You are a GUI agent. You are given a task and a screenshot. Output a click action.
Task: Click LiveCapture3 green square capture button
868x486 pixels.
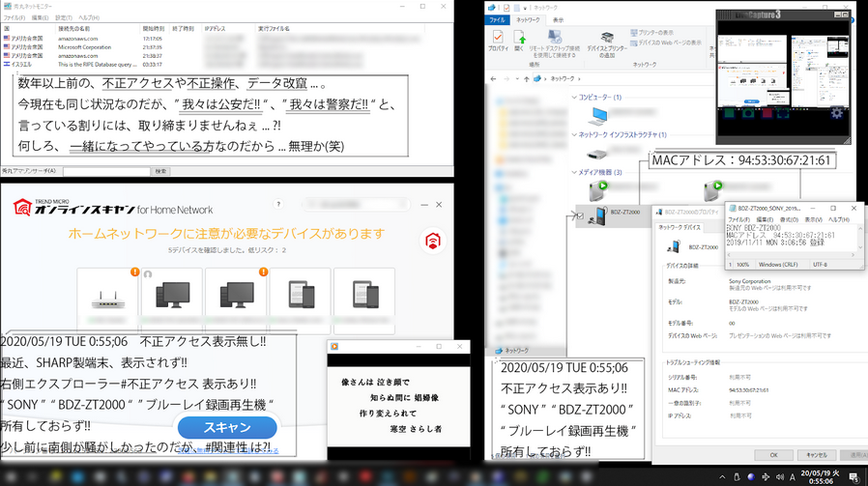[729, 113]
